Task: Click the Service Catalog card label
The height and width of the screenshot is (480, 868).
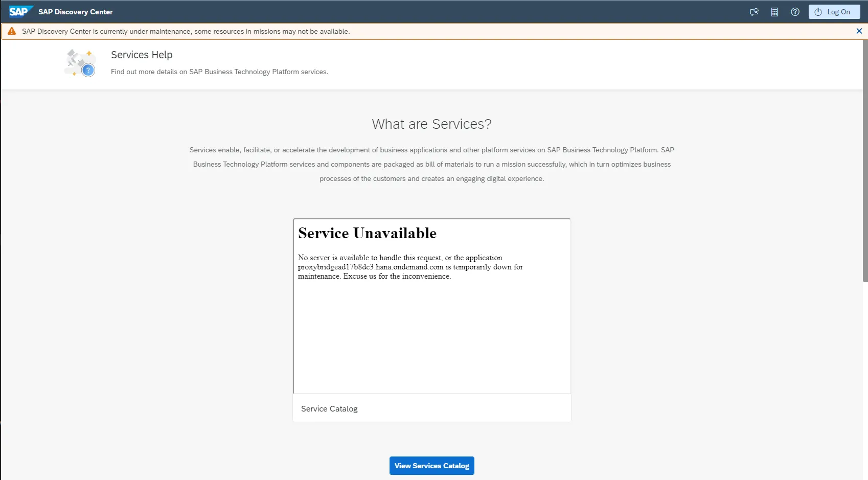Action: (x=329, y=409)
